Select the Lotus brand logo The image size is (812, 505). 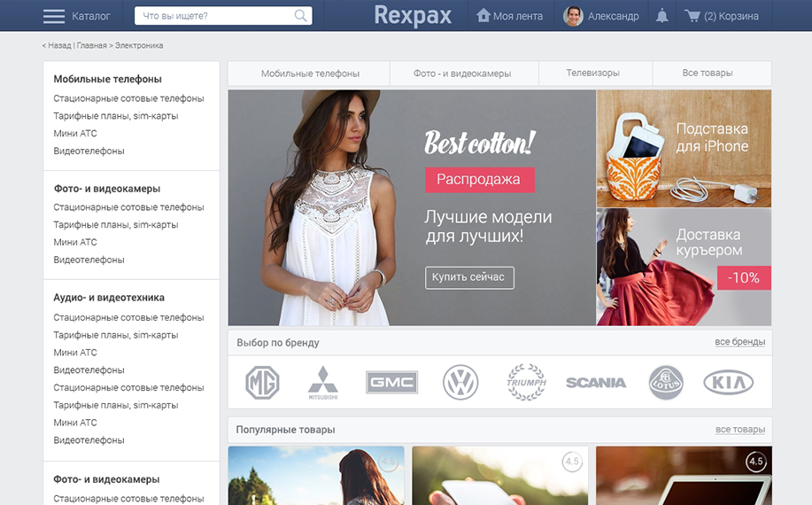[666, 383]
